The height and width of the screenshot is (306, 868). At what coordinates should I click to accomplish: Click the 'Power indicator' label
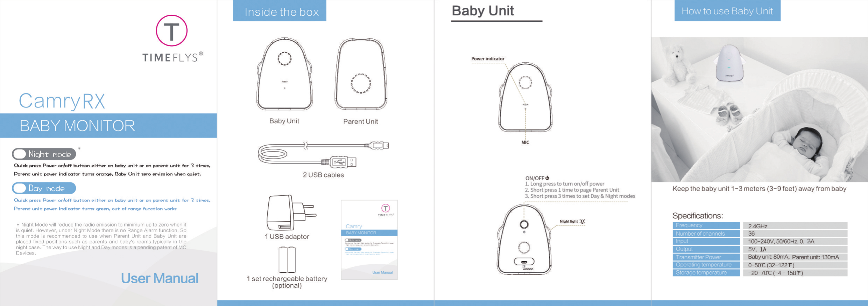click(x=488, y=59)
